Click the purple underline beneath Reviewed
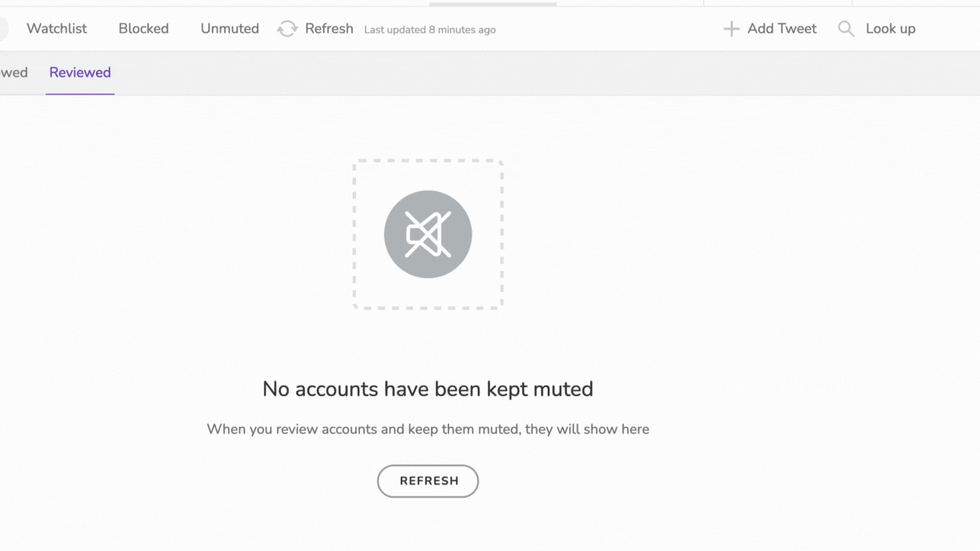Image resolution: width=980 pixels, height=551 pixels. coord(80,94)
